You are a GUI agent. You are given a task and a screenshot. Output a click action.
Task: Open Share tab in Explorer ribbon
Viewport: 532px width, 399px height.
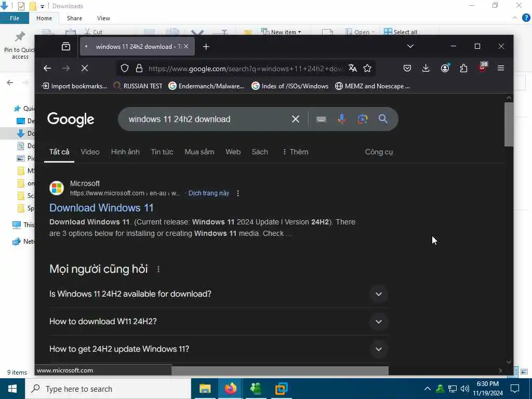(74, 18)
